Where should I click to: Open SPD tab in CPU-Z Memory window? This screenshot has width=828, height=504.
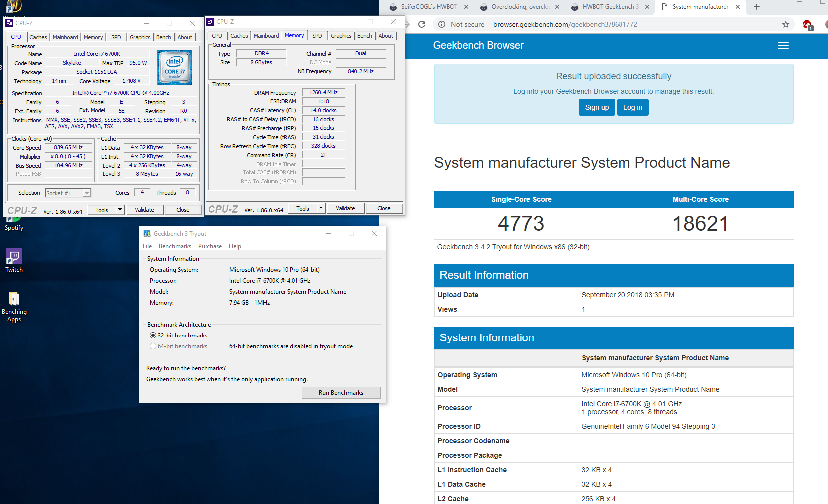317,36
